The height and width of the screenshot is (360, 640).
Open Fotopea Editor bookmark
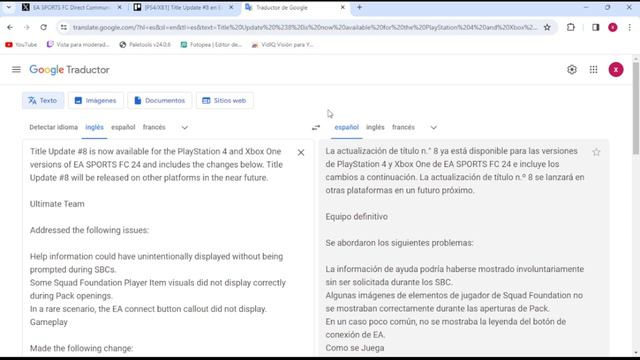coord(211,44)
